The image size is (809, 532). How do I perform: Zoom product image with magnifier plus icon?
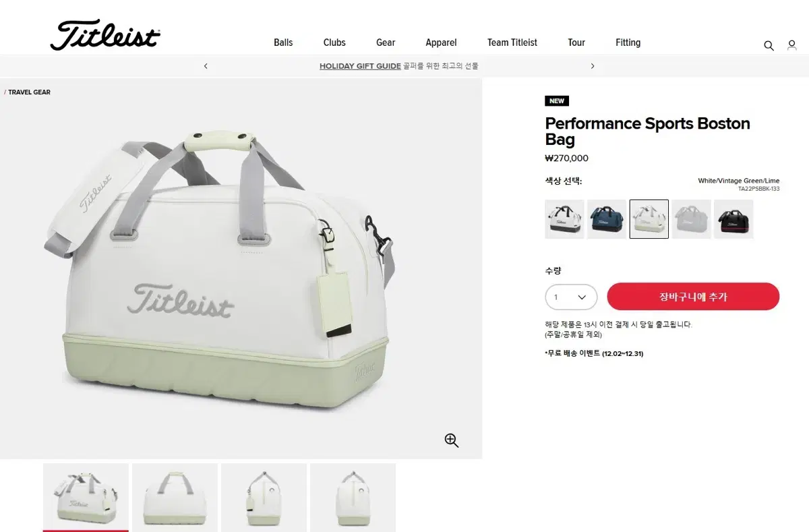[x=452, y=440]
